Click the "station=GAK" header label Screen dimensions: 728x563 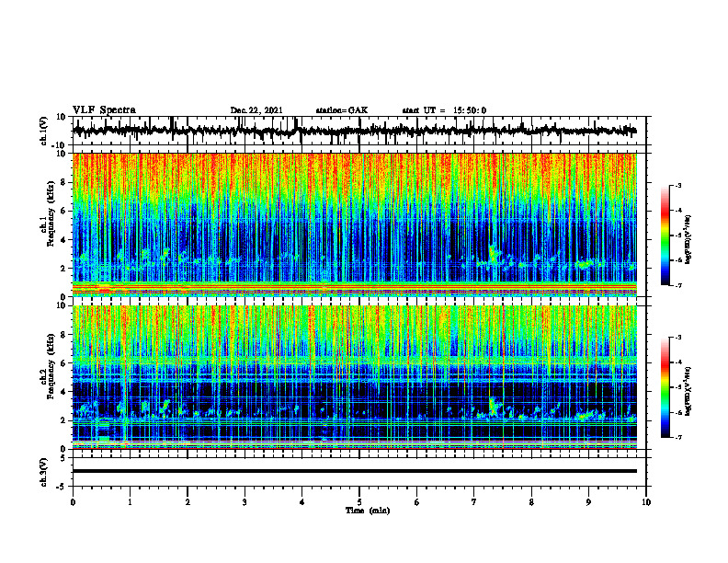[342, 110]
